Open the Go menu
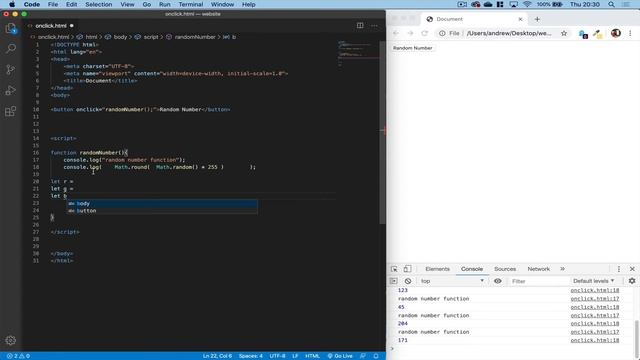Viewport: 640px width, 360px height. pos(147,4)
